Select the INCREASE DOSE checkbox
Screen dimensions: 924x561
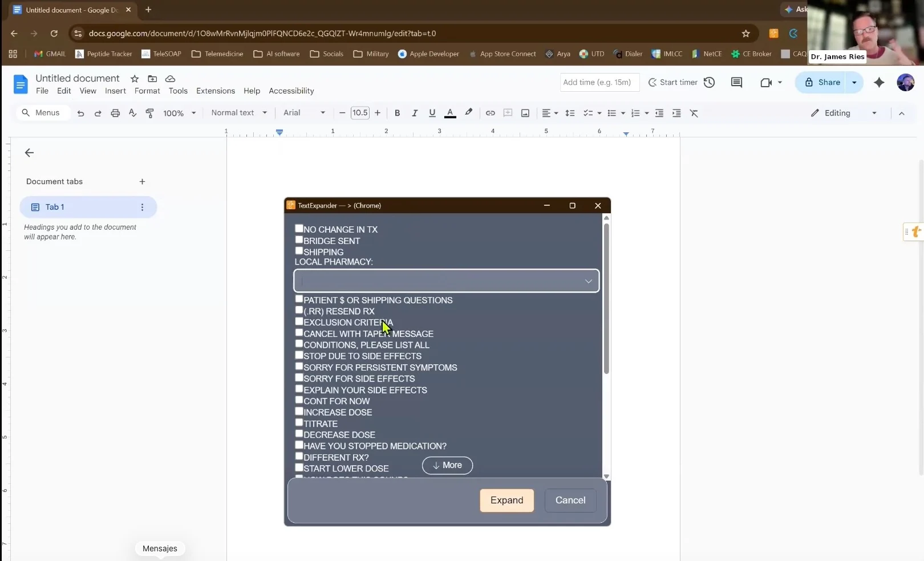(x=299, y=411)
